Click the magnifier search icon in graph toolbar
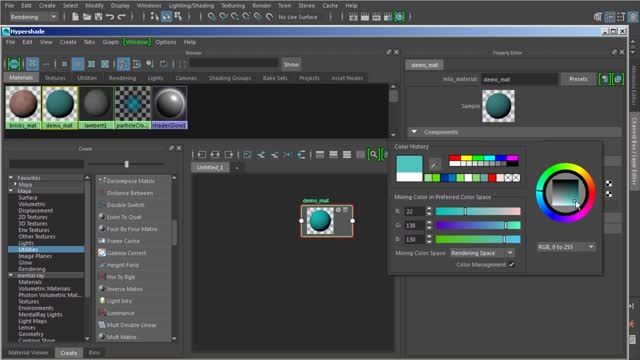640x360 pixels. point(373,154)
